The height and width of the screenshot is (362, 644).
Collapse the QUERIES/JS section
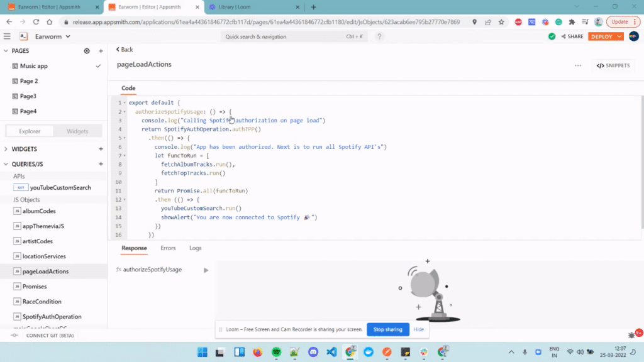(x=6, y=164)
